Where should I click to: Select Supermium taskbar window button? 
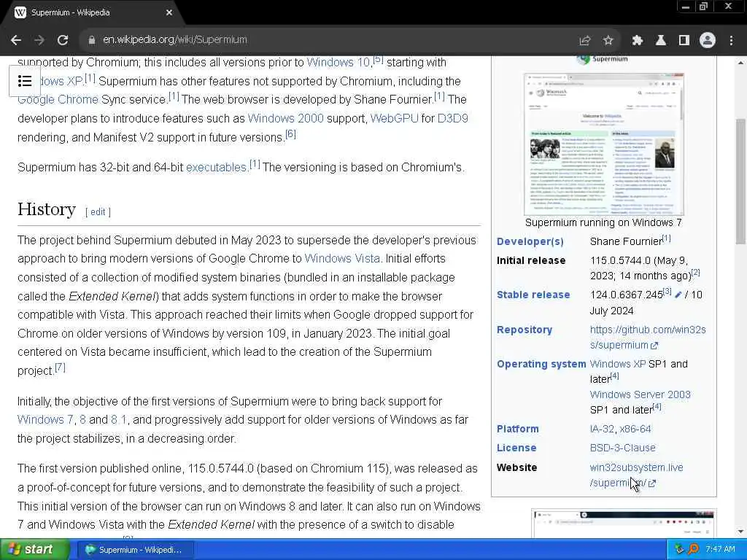(135, 550)
